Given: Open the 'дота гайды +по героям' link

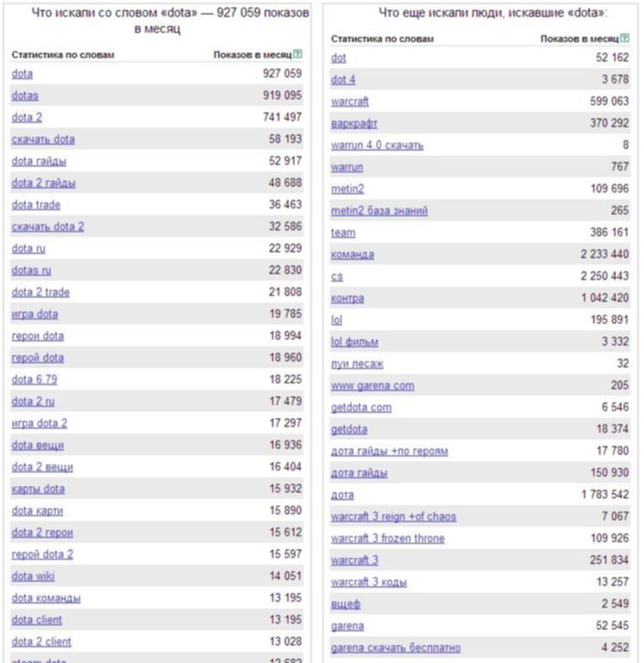Looking at the screenshot, I should (x=389, y=451).
